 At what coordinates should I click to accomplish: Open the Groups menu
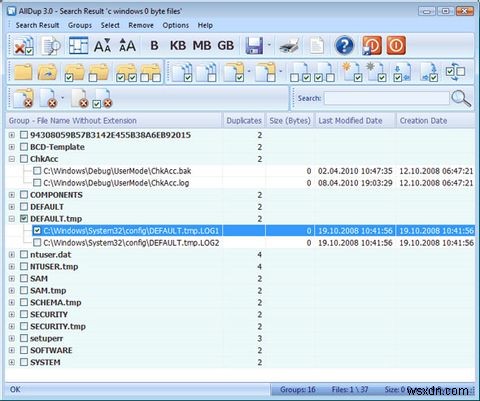tap(80, 25)
